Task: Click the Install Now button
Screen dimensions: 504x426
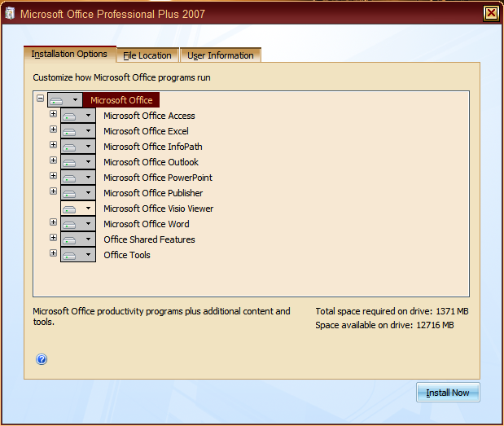Action: tap(448, 393)
